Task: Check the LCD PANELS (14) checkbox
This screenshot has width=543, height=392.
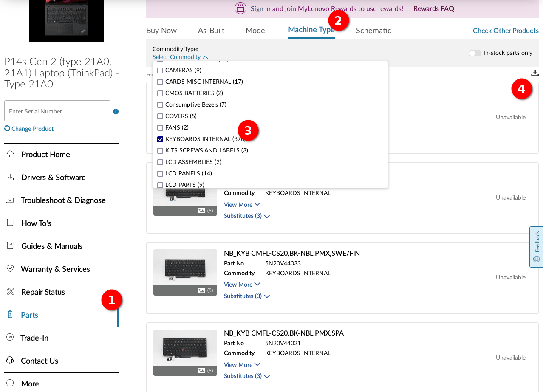Action: [160, 173]
